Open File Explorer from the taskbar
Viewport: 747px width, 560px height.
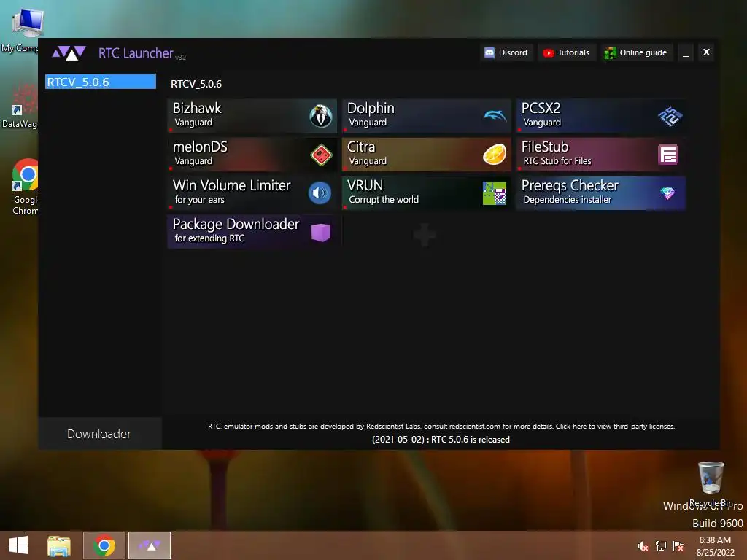pyautogui.click(x=59, y=545)
